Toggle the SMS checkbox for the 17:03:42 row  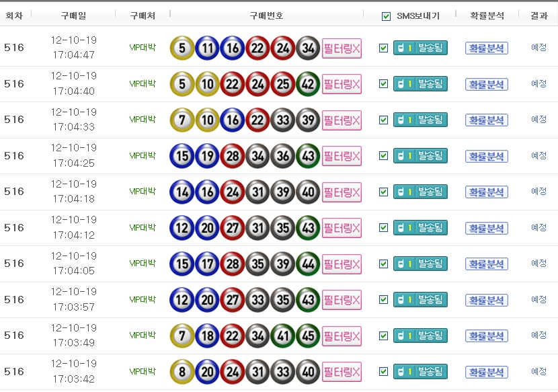(383, 371)
